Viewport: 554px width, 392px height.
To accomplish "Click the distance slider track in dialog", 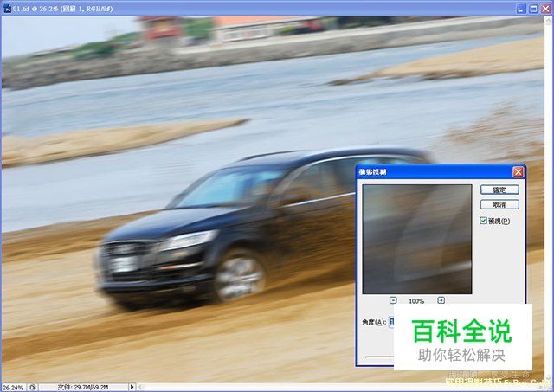I will pyautogui.click(x=377, y=356).
